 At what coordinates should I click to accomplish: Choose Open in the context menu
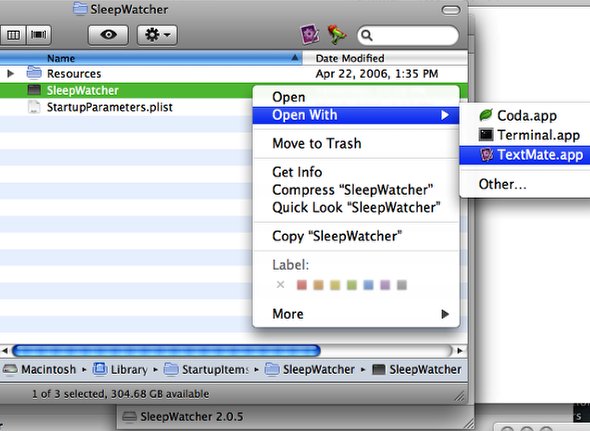point(356,97)
